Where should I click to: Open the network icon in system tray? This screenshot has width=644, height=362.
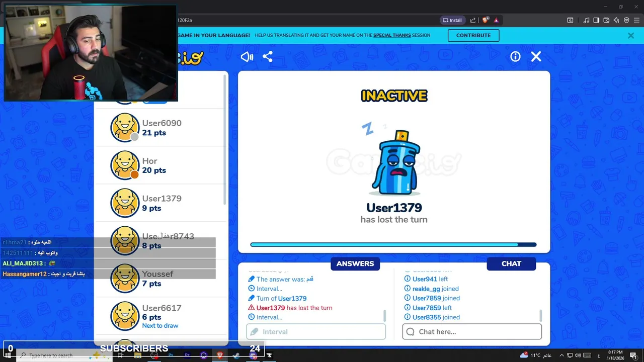click(570, 355)
